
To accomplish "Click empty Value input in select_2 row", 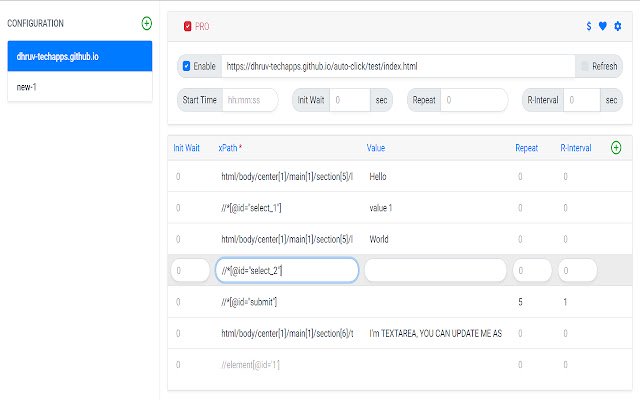I will point(436,270).
